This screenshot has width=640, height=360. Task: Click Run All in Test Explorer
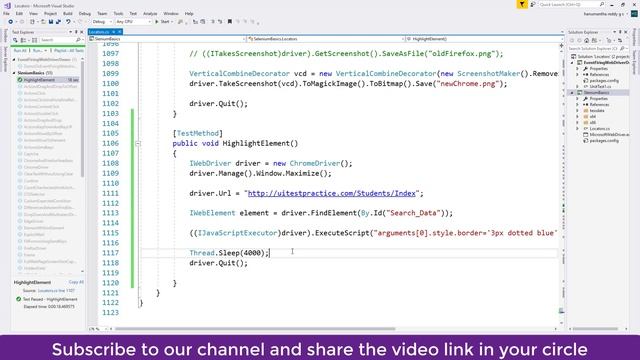pyautogui.click(x=20, y=51)
